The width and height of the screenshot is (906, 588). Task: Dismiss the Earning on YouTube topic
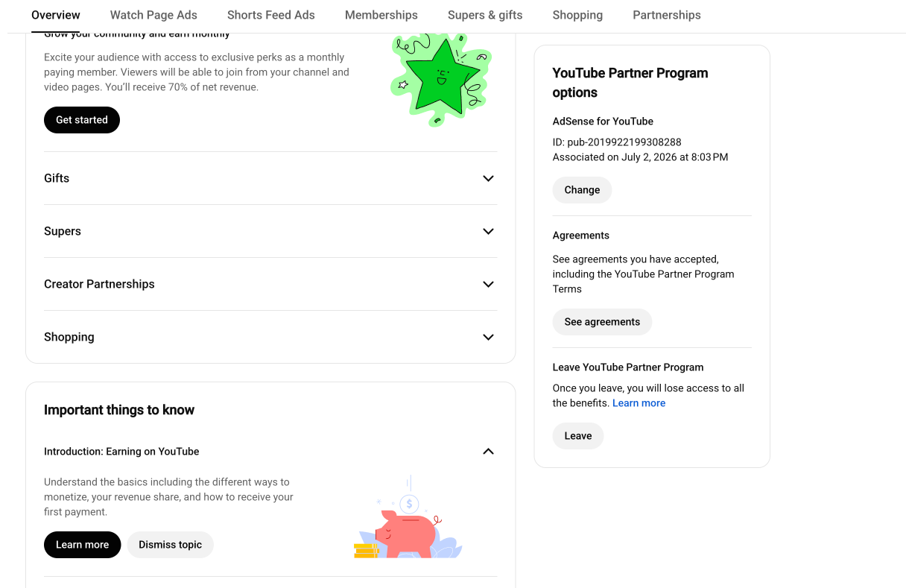tap(170, 545)
